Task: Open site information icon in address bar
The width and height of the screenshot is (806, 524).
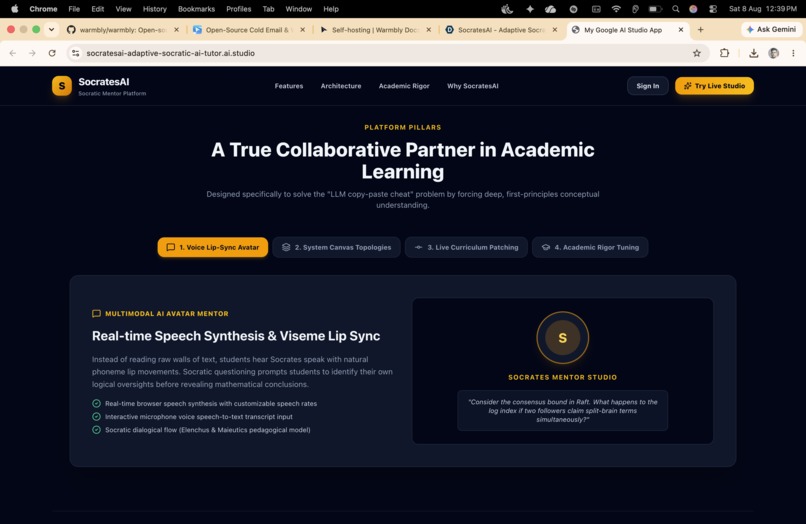Action: [x=76, y=53]
